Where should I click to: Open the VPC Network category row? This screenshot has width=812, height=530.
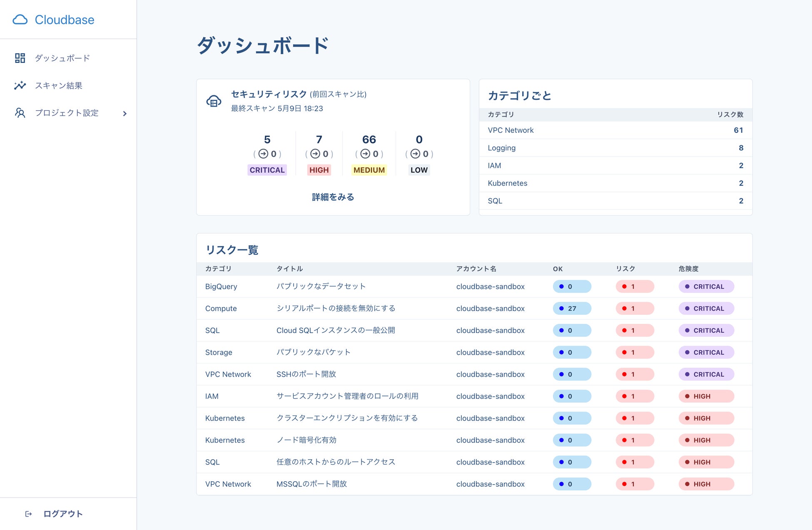tap(511, 130)
